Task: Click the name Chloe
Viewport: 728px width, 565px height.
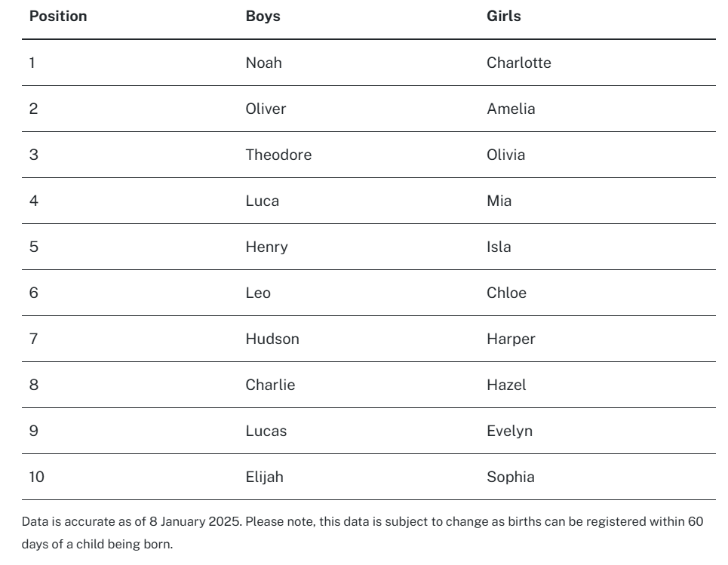Action: pyautogui.click(x=506, y=293)
